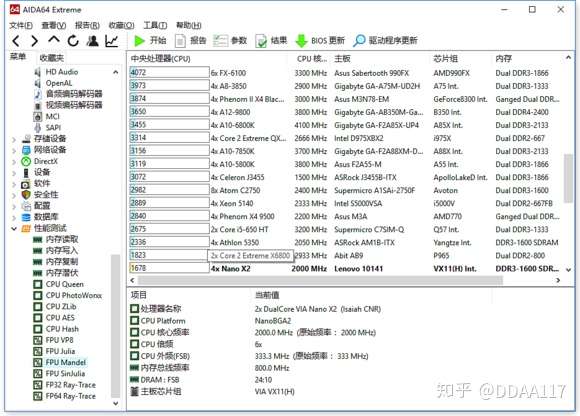Screen dimensions: 580x416
Task: Expand the 存储设备 tree node
Action: [x=14, y=139]
